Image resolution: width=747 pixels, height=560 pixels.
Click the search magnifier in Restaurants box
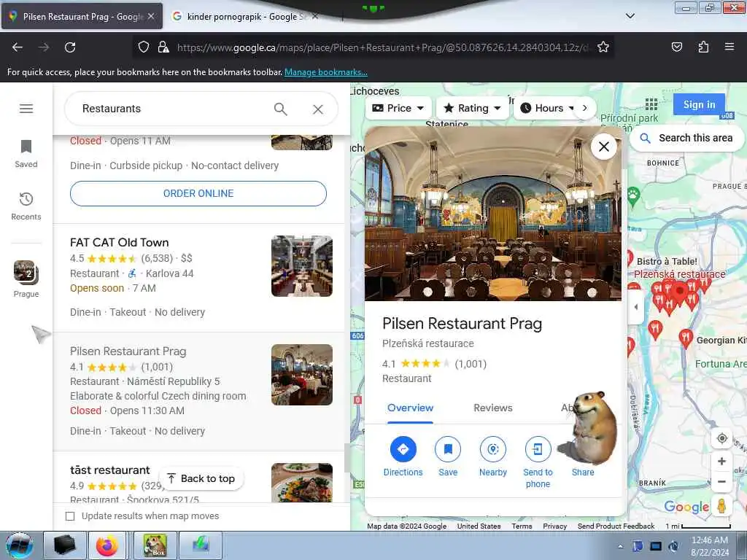281,109
